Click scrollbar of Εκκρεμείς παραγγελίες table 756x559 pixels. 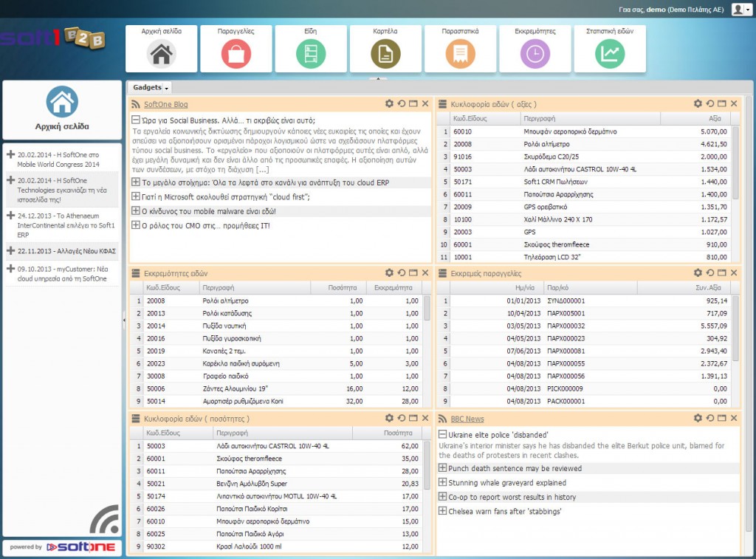[x=735, y=328]
